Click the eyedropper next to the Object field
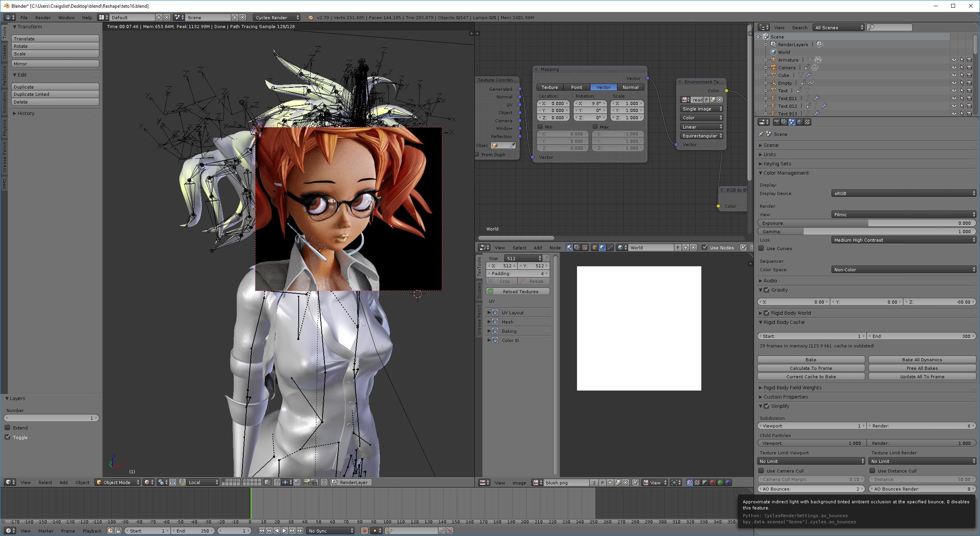980x536 pixels. point(512,145)
